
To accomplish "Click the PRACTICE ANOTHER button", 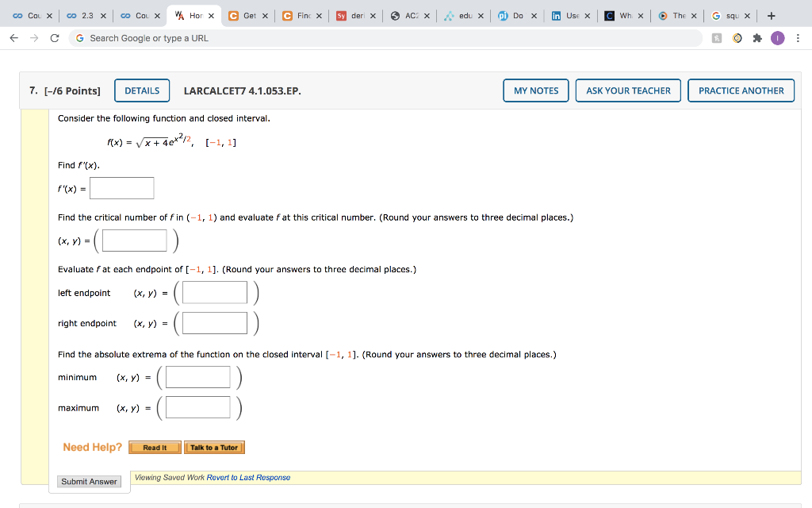I will coord(741,90).
